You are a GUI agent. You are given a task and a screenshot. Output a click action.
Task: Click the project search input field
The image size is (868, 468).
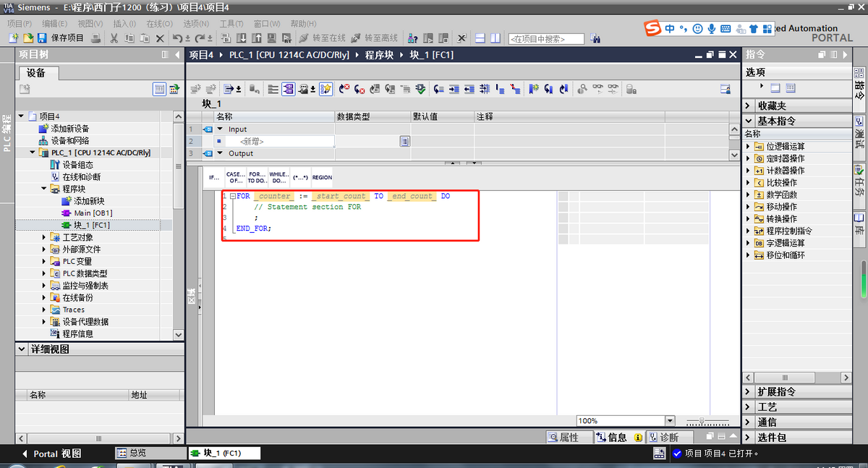click(x=546, y=38)
